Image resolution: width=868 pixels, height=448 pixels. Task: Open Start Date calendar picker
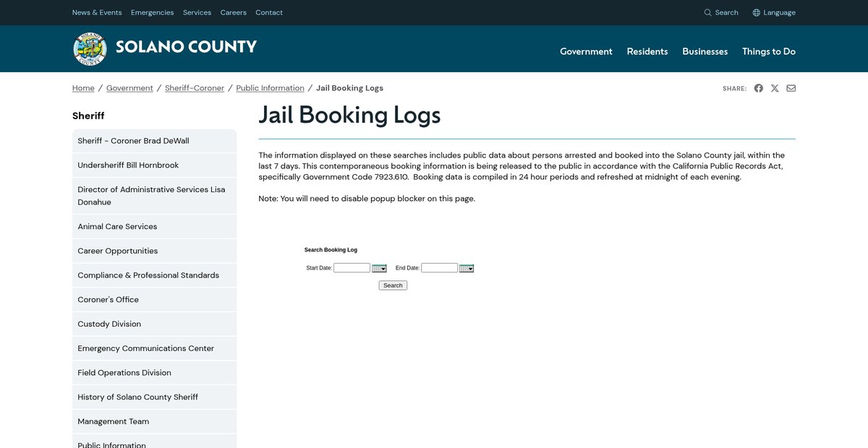click(x=379, y=268)
